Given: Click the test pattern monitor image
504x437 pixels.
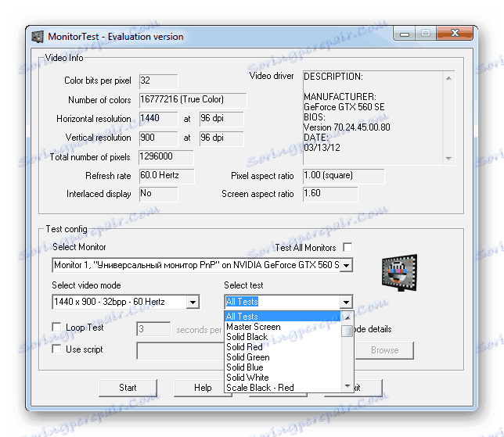Looking at the screenshot, I should coord(400,273).
